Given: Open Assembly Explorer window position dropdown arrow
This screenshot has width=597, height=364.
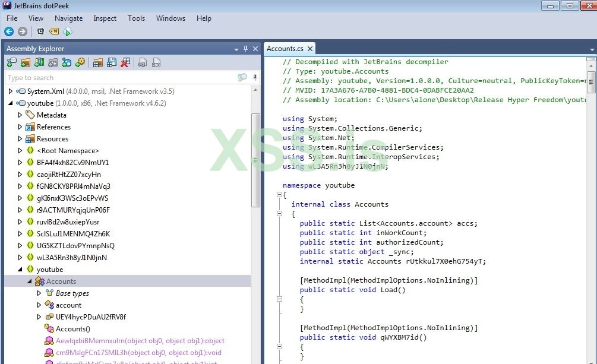Looking at the screenshot, I should tap(236, 49).
